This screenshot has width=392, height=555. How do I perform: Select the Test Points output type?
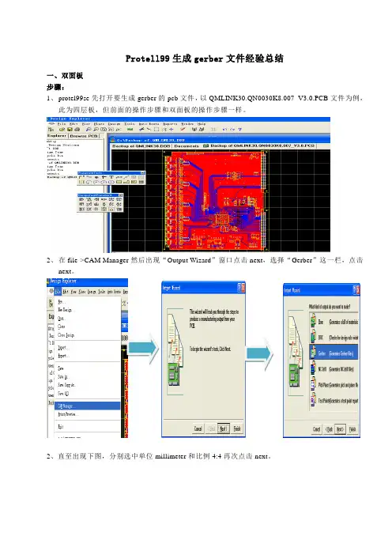pyautogui.click(x=334, y=401)
